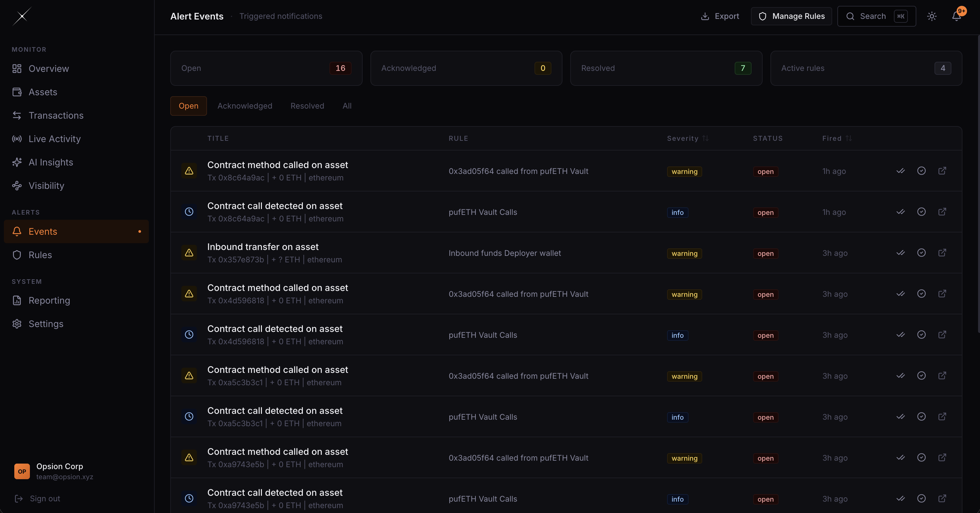Open AI Insights from the sidebar
The image size is (980, 513).
click(51, 162)
